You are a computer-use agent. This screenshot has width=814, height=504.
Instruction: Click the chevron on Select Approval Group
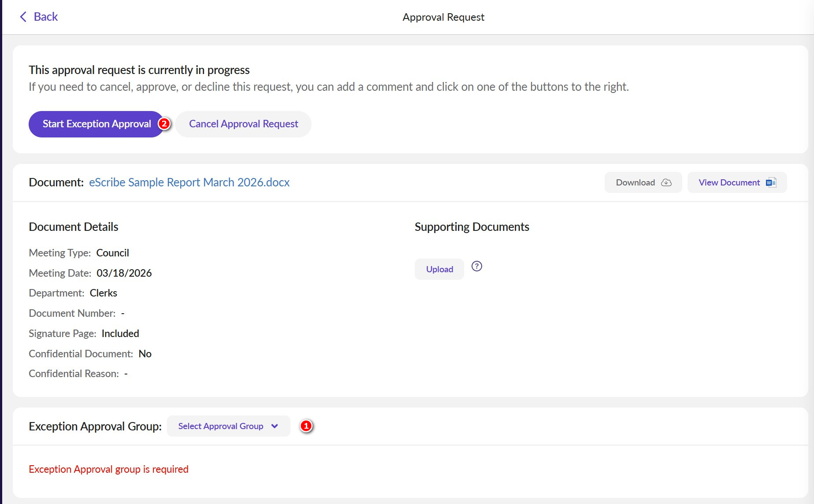[275, 426]
